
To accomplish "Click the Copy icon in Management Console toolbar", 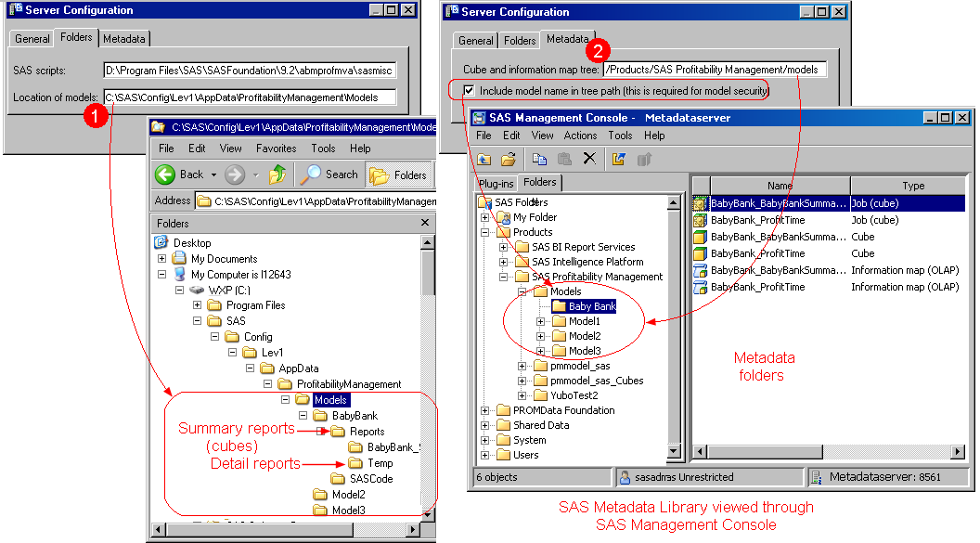I will tap(540, 159).
